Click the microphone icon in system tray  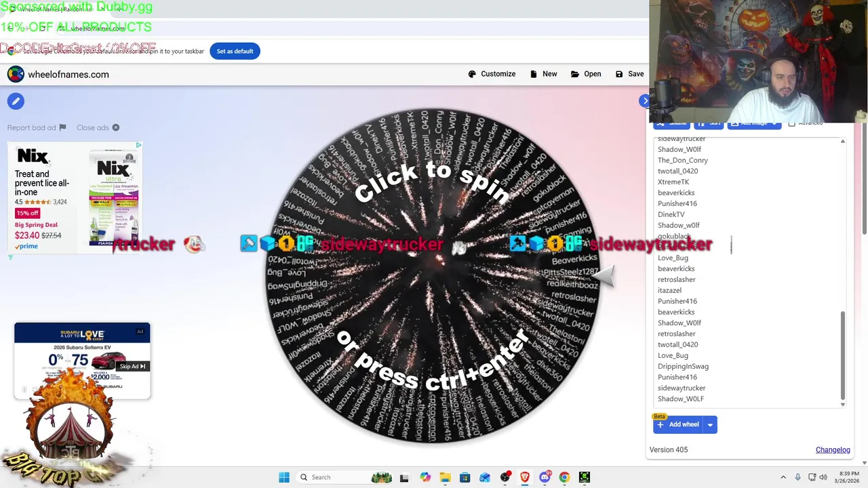coord(797,477)
